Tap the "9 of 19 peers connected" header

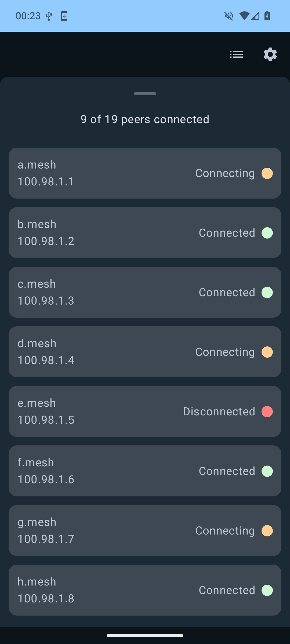pos(145,119)
